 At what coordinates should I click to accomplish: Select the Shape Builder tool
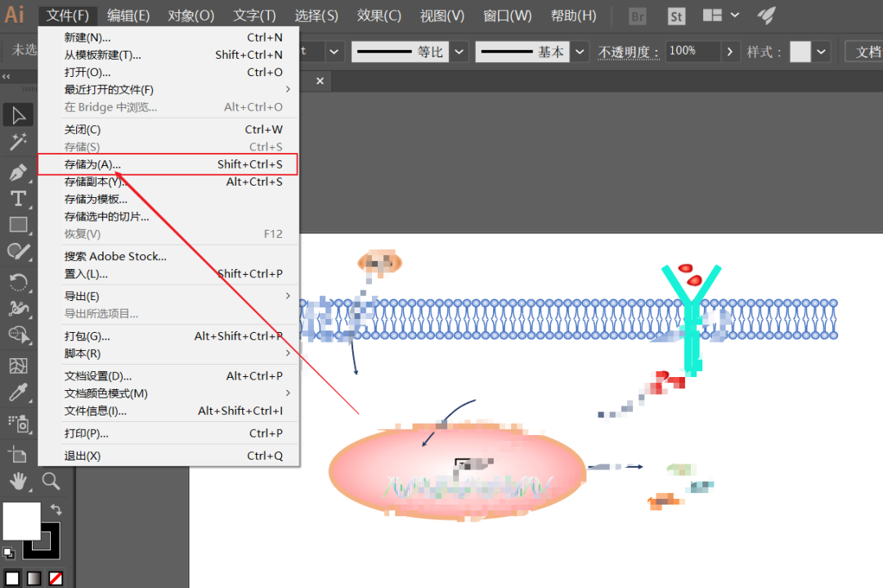click(18, 334)
